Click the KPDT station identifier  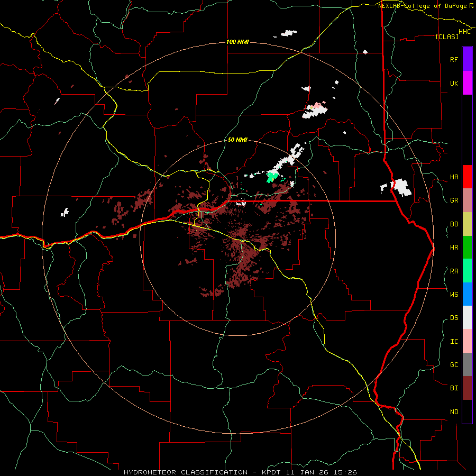pyautogui.click(x=272, y=472)
